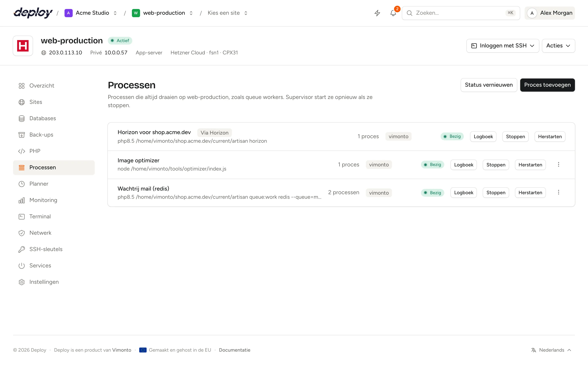Click Herstarten for Image optimizer
The height and width of the screenshot is (368, 588).
(530, 165)
